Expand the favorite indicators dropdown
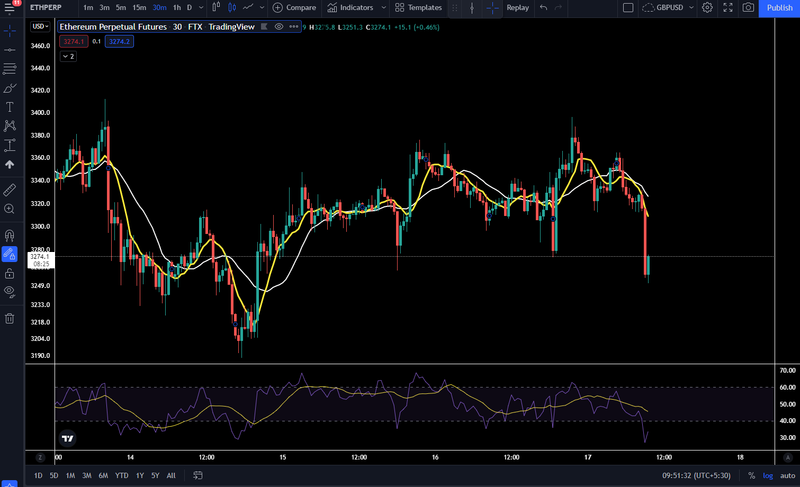 [x=384, y=8]
